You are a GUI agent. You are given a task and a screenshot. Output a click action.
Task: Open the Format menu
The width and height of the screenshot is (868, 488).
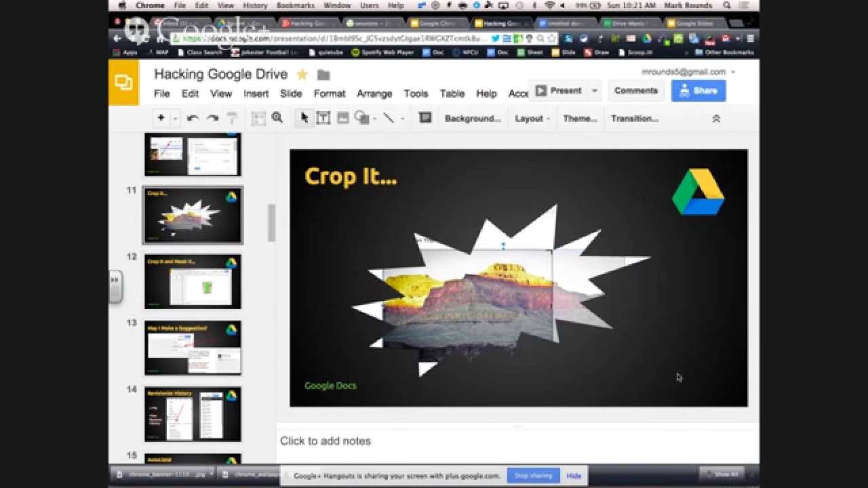click(x=330, y=94)
